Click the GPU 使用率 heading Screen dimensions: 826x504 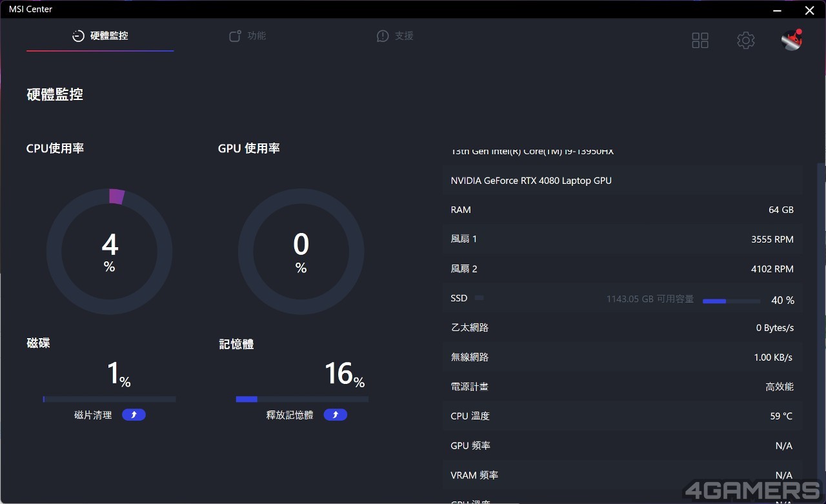248,148
